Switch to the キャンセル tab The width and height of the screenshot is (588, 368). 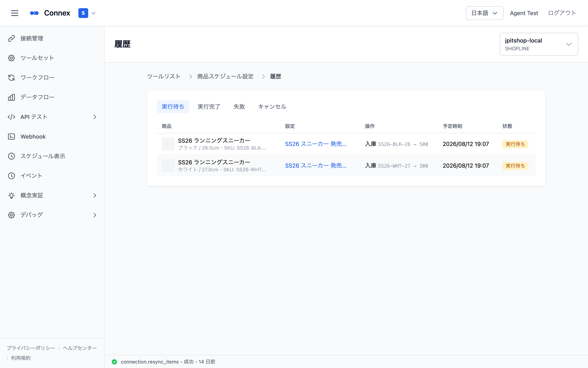coord(272,107)
